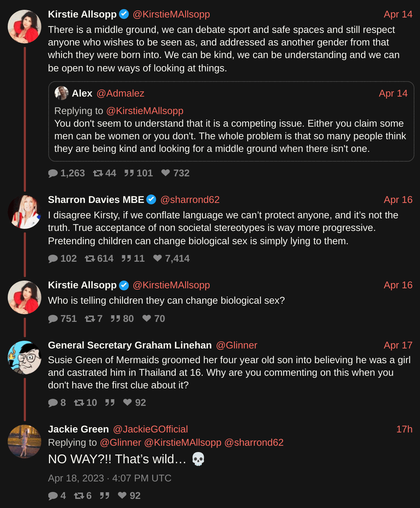The height and width of the screenshot is (508, 420).
Task: Click reply icon on Jackie Green's tweet
Action: click(x=53, y=496)
